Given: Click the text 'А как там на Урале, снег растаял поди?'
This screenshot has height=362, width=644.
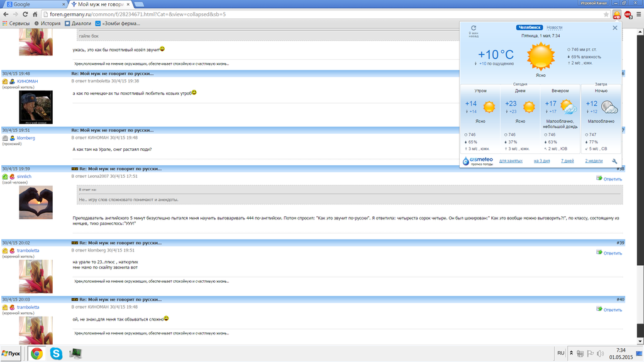Looking at the screenshot, I should [112, 150].
